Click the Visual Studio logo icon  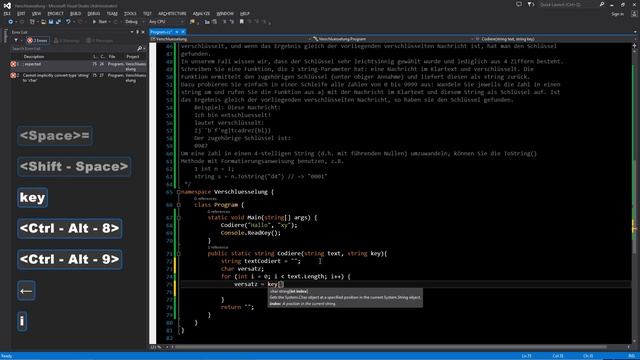pyautogui.click(x=7, y=5)
